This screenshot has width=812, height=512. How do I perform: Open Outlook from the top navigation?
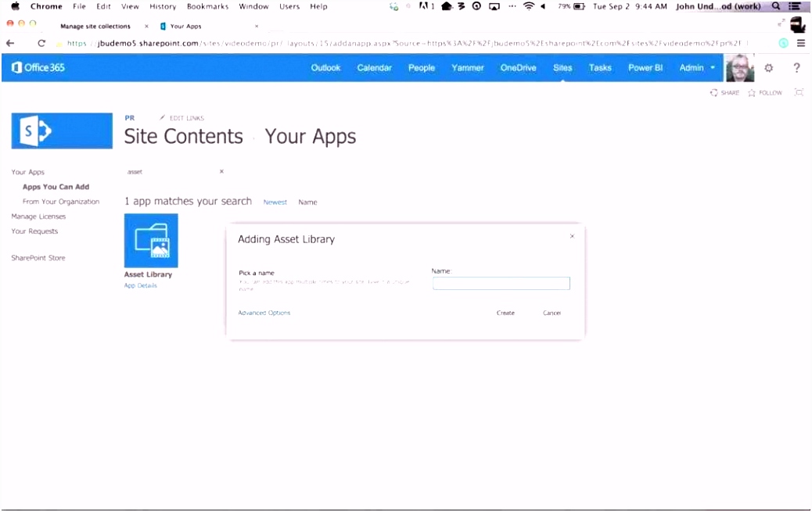[325, 68]
